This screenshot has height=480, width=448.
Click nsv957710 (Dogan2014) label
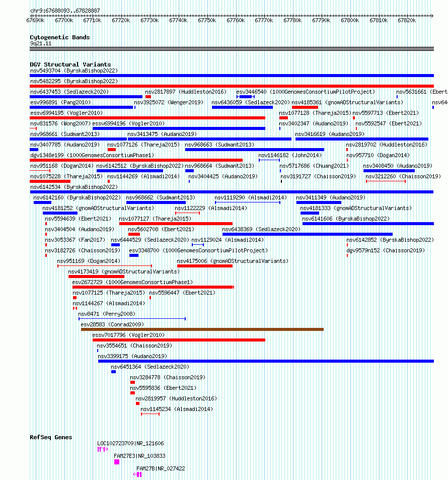coord(378,155)
